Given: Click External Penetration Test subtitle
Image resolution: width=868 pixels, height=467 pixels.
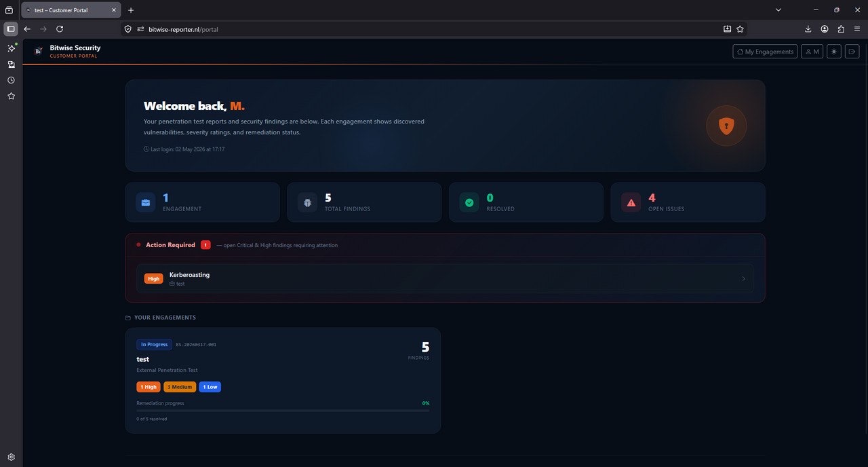Looking at the screenshot, I should click(x=167, y=370).
